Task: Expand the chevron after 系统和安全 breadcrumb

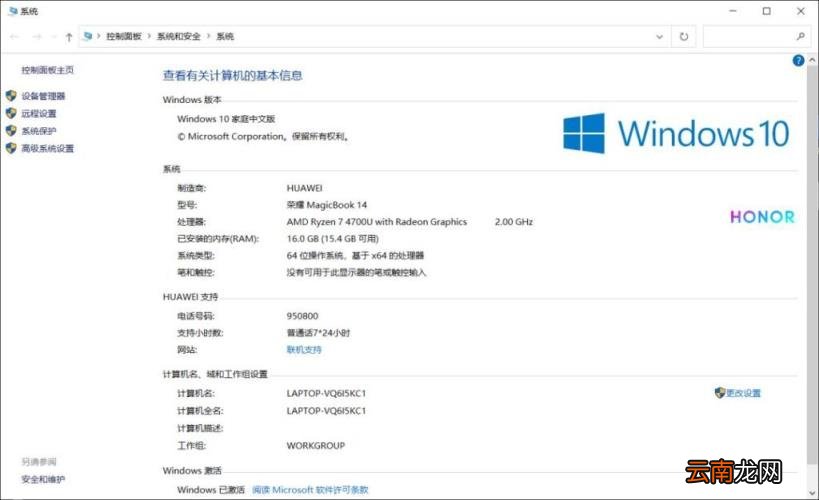Action: tap(208, 36)
